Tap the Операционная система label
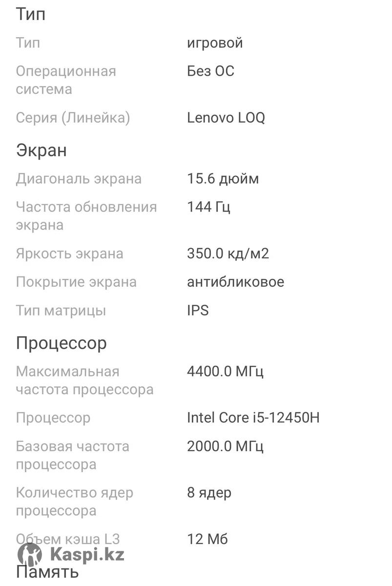This screenshot has height=586, width=392. pyautogui.click(x=66, y=81)
